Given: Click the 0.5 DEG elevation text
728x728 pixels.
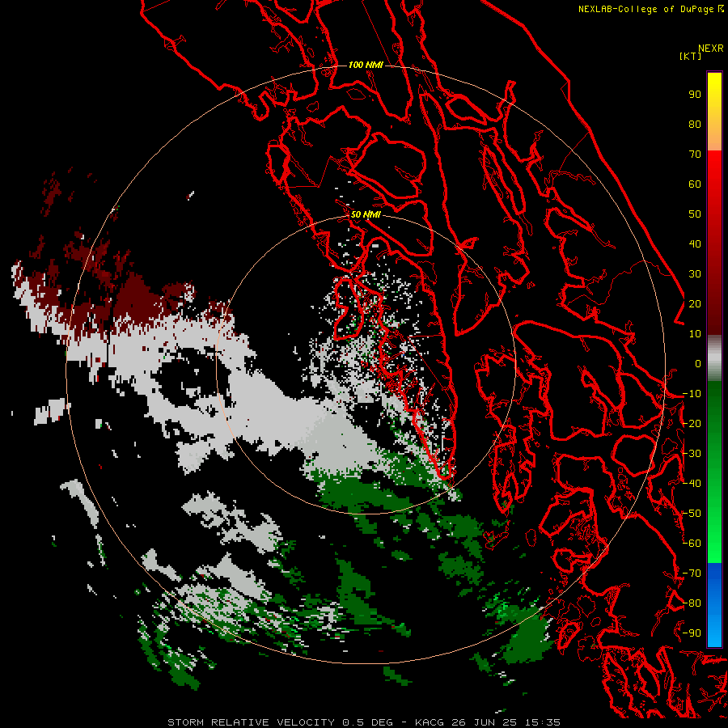Looking at the screenshot, I should pyautogui.click(x=367, y=722).
